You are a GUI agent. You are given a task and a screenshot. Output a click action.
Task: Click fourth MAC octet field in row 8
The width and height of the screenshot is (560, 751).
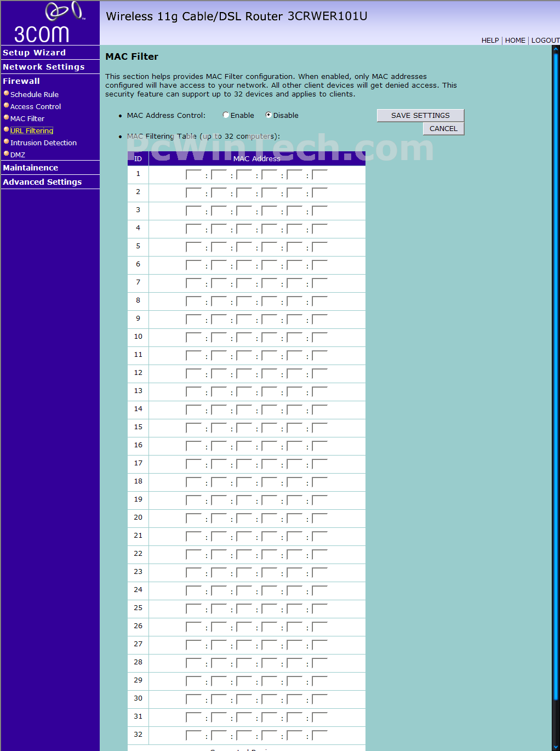(270, 301)
